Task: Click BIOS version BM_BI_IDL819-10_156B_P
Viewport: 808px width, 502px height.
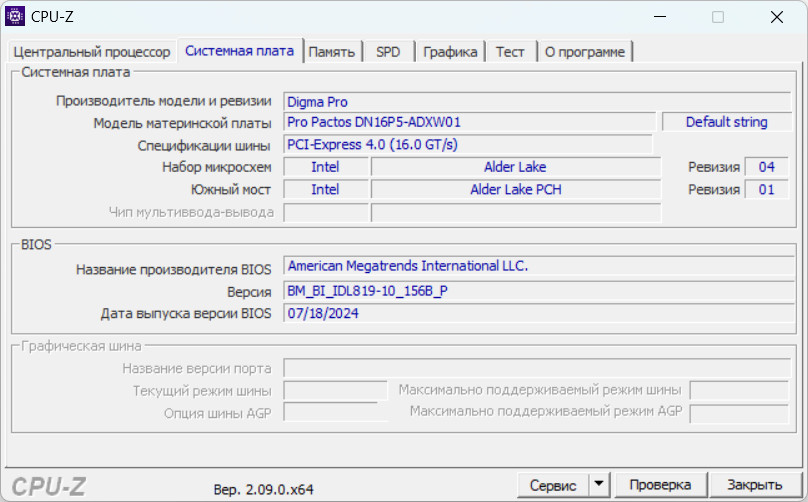Action: tap(539, 291)
